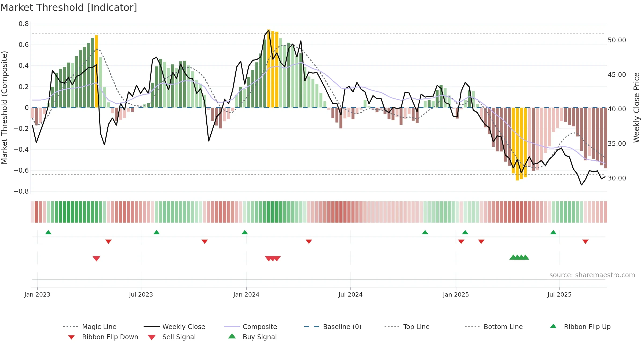This screenshot has width=644, height=362.
Task: Click the ribbon flip down marker in spring 2023
Action: pyautogui.click(x=108, y=242)
